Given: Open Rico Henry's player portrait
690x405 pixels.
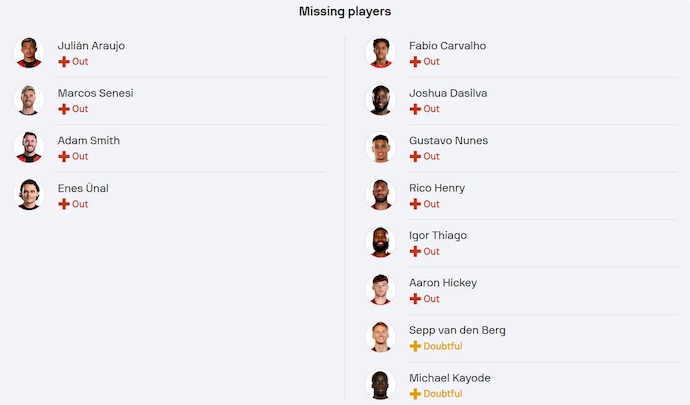Looking at the screenshot, I should pyautogui.click(x=381, y=195).
